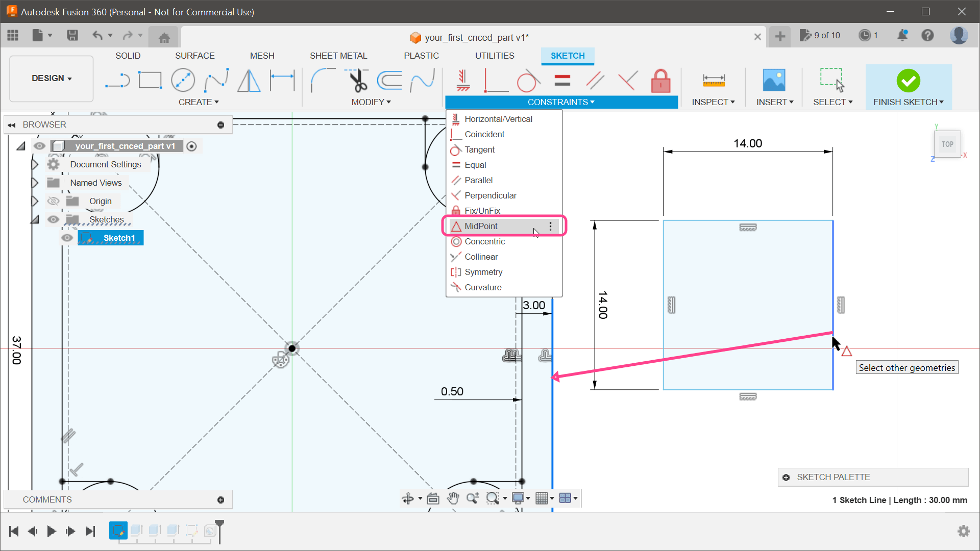Click Equal constraint toolbar icon

(x=562, y=81)
